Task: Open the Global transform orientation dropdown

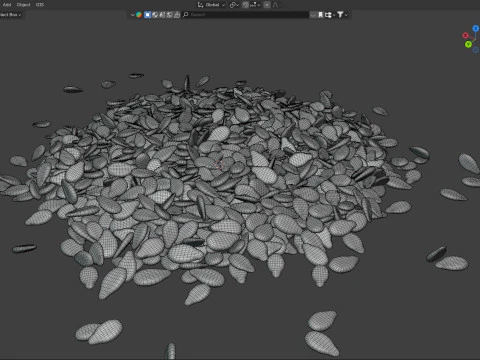Action: coord(212,5)
